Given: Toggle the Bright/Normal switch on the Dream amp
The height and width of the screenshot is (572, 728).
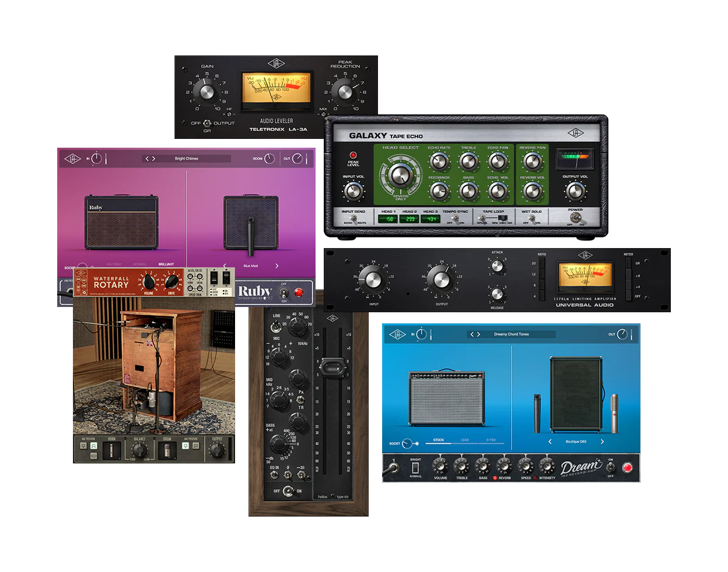Looking at the screenshot, I should (415, 468).
